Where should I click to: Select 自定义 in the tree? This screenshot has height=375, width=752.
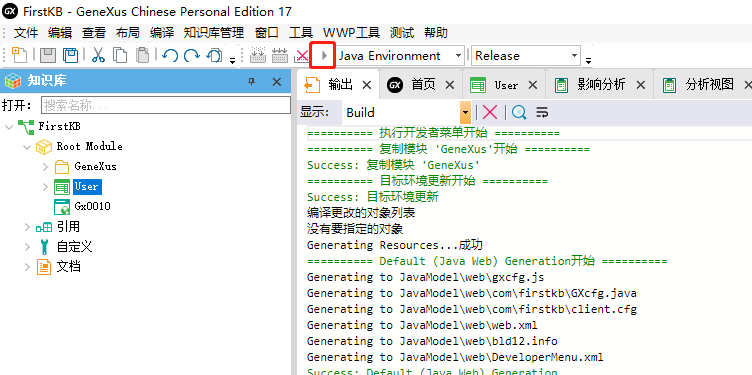(x=74, y=247)
